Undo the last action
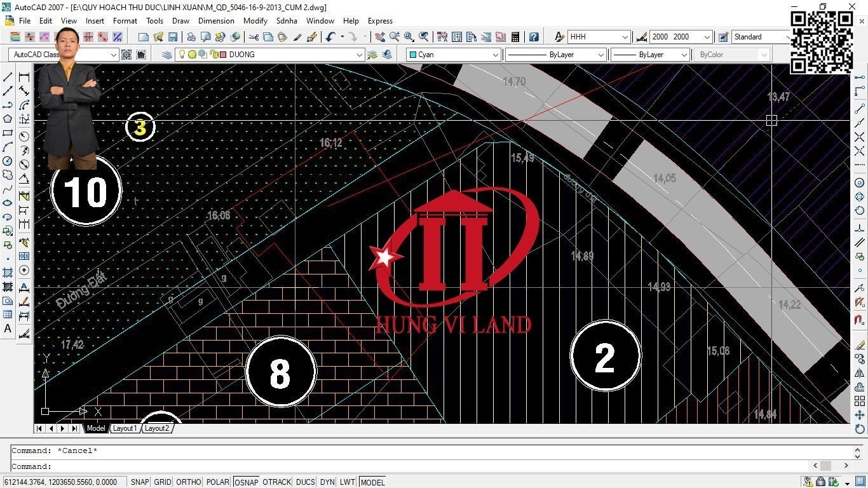The height and width of the screenshot is (488, 868). (330, 37)
